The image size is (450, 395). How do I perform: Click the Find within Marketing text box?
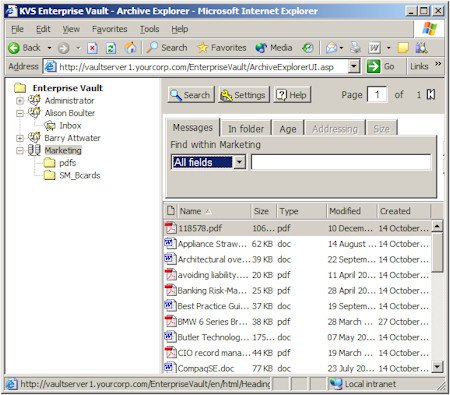(x=341, y=162)
